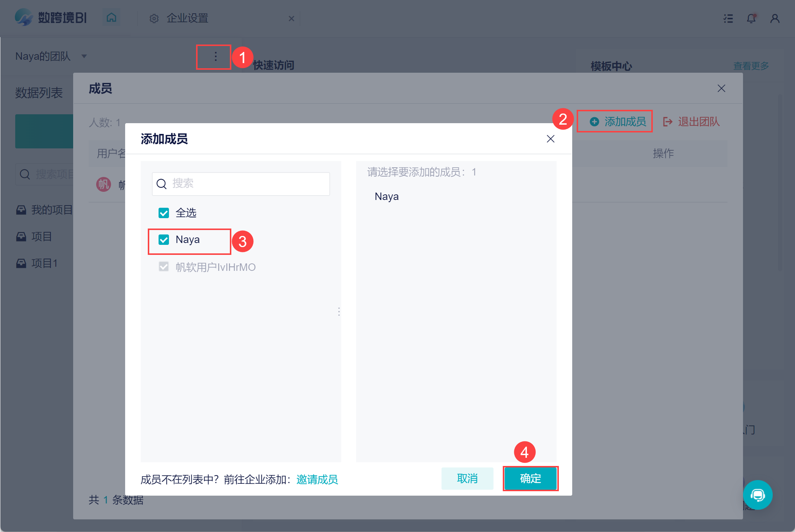Close the 企业设置 tab
Image resolution: width=795 pixels, height=532 pixels.
point(291,19)
